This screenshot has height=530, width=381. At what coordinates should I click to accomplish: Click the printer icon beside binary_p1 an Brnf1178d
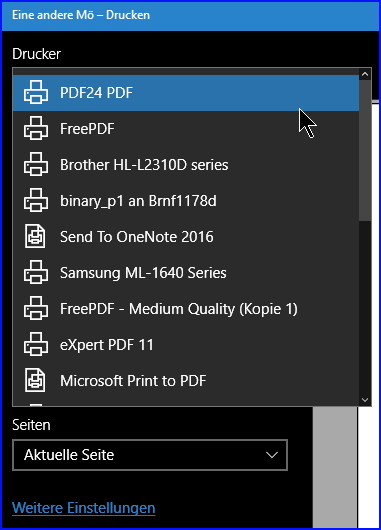click(35, 200)
